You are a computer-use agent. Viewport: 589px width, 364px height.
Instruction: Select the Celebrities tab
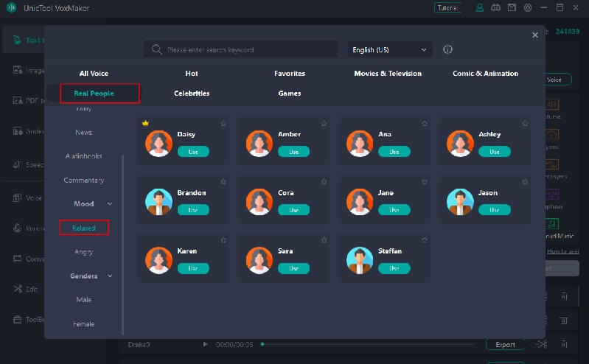click(x=192, y=94)
